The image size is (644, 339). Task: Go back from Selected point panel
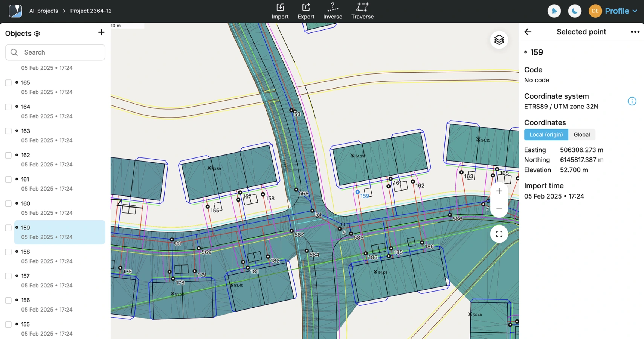point(528,32)
